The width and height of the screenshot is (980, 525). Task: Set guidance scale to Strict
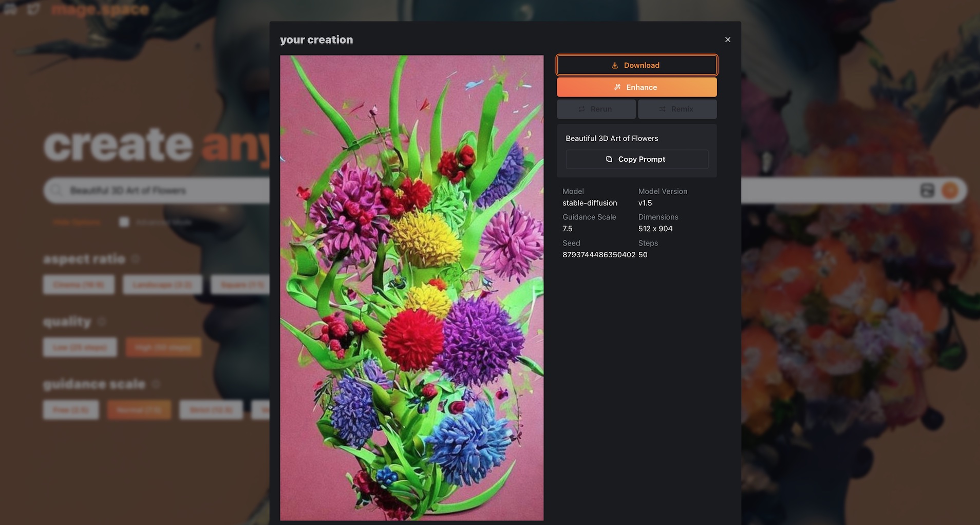pyautogui.click(x=211, y=410)
